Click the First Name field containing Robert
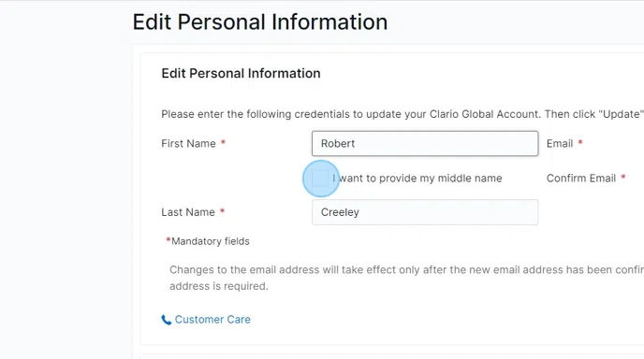Screen dimensions: 644x359 425,144
